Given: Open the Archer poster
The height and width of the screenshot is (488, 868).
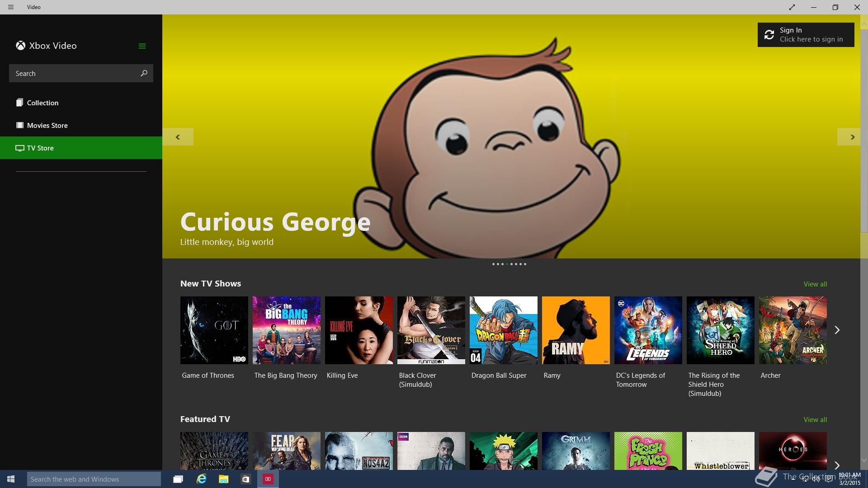Looking at the screenshot, I should 793,330.
